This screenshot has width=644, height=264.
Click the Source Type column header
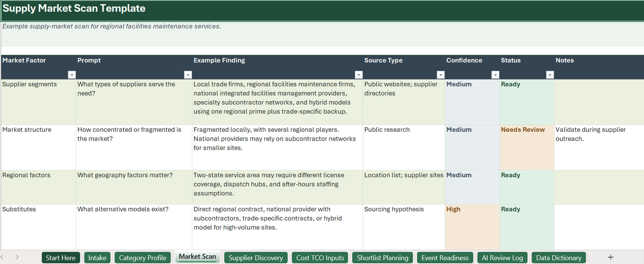(x=404, y=67)
